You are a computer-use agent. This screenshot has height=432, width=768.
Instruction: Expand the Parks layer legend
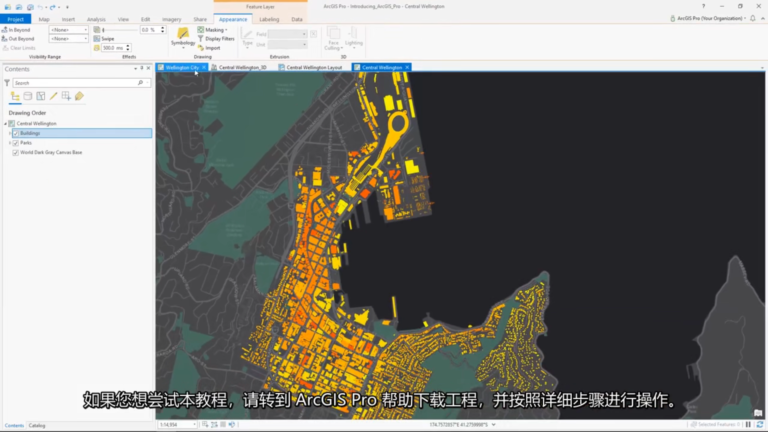(10, 143)
